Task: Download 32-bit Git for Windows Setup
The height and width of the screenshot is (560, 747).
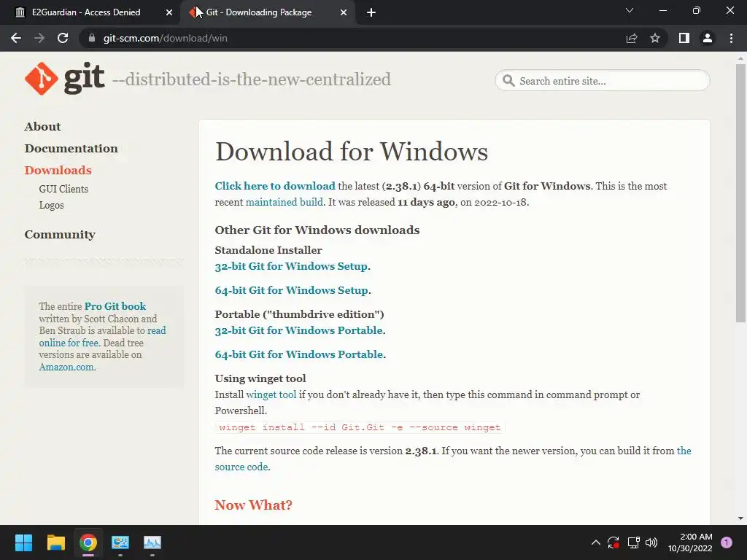Action: point(291,266)
